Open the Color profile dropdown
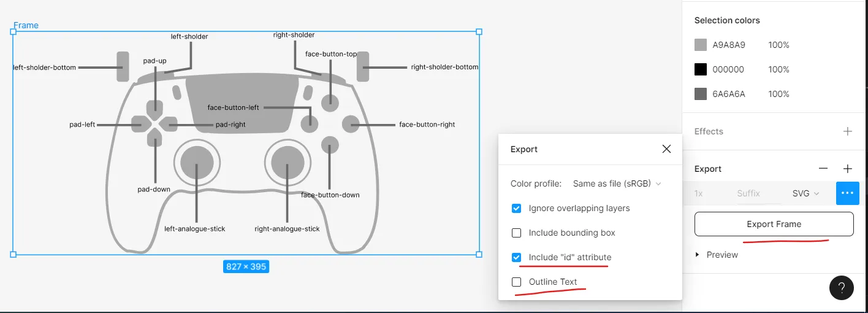 (617, 184)
